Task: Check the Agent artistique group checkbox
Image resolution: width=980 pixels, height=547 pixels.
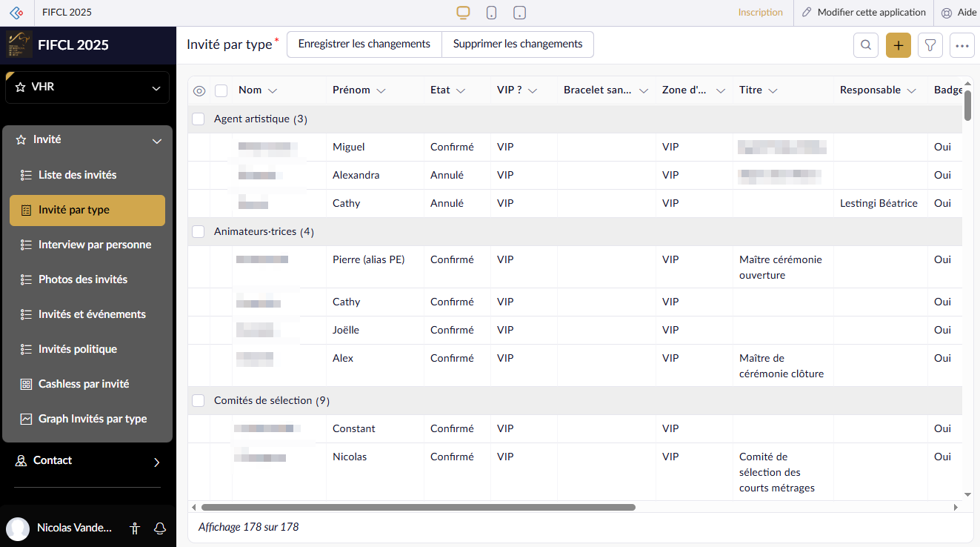Action: 199,119
